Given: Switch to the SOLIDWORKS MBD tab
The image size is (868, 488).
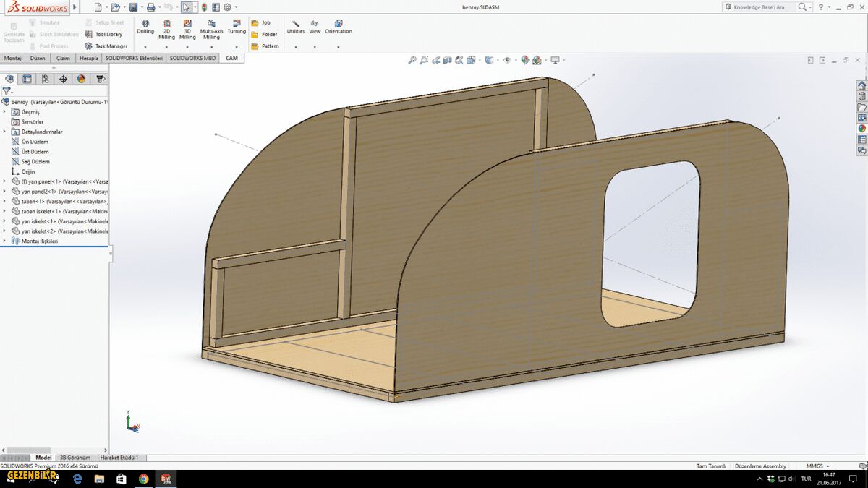Looking at the screenshot, I should click(193, 58).
